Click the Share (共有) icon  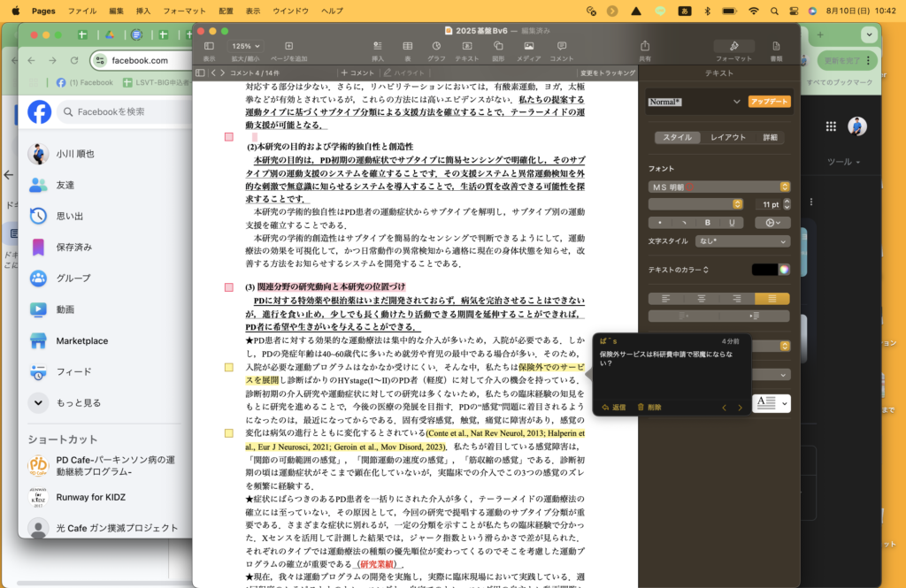[644, 46]
